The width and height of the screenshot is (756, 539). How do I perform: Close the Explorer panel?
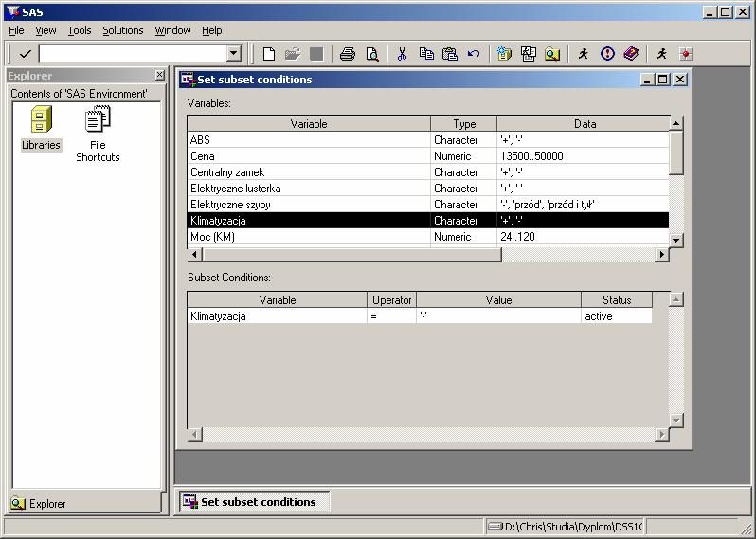click(x=159, y=75)
